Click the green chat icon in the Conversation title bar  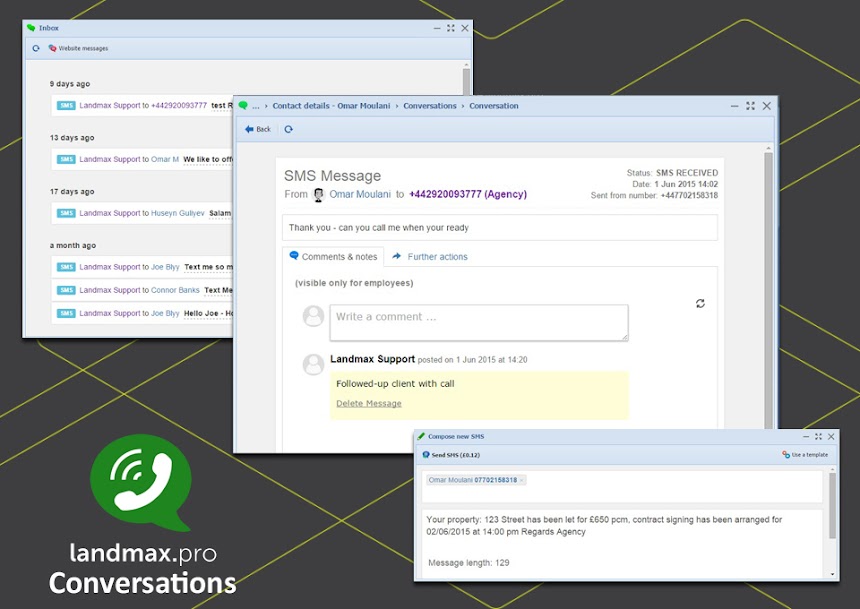[x=243, y=105]
